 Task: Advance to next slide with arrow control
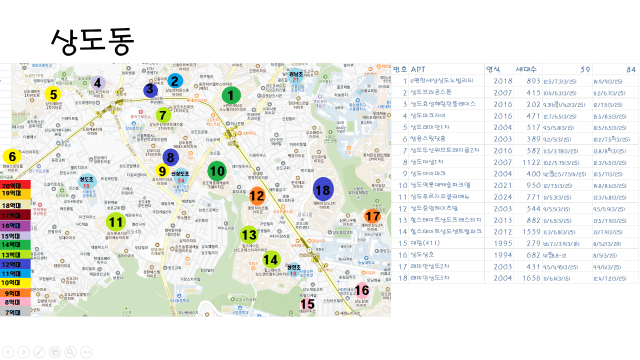click(23, 352)
